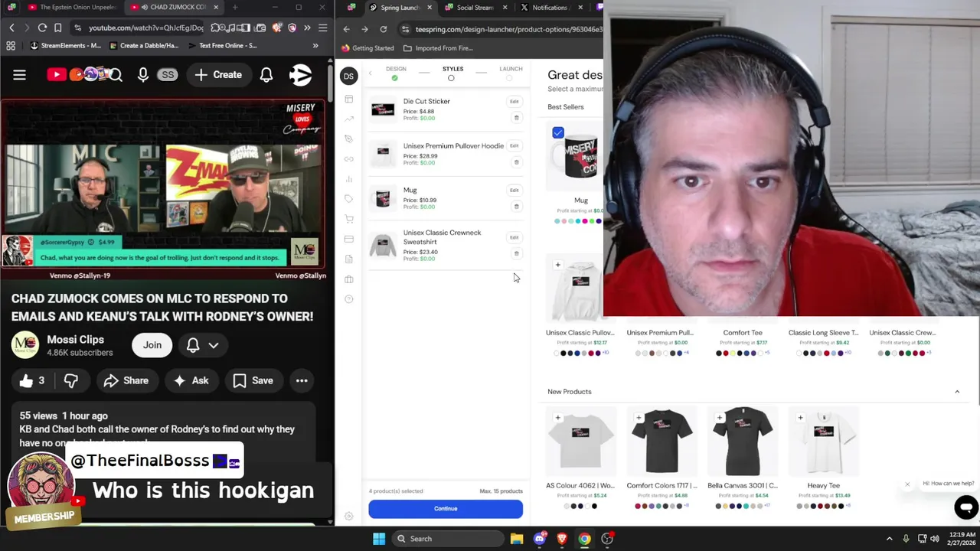The image size is (980, 551).
Task: Reload the YouTube page in left browser
Action: 42,28
